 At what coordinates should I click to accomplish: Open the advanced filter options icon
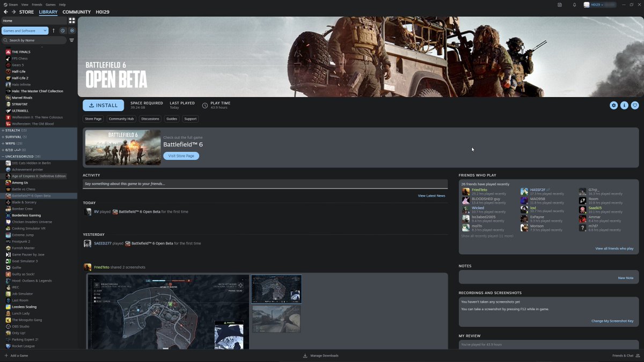pyautogui.click(x=71, y=40)
